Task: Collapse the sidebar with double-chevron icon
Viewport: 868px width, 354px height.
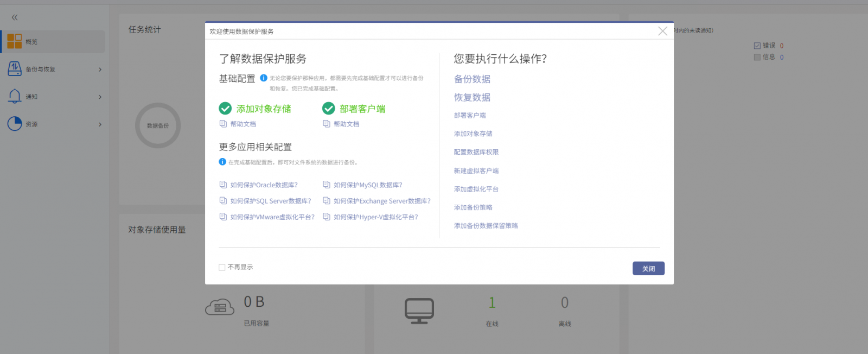Action: pyautogui.click(x=15, y=17)
